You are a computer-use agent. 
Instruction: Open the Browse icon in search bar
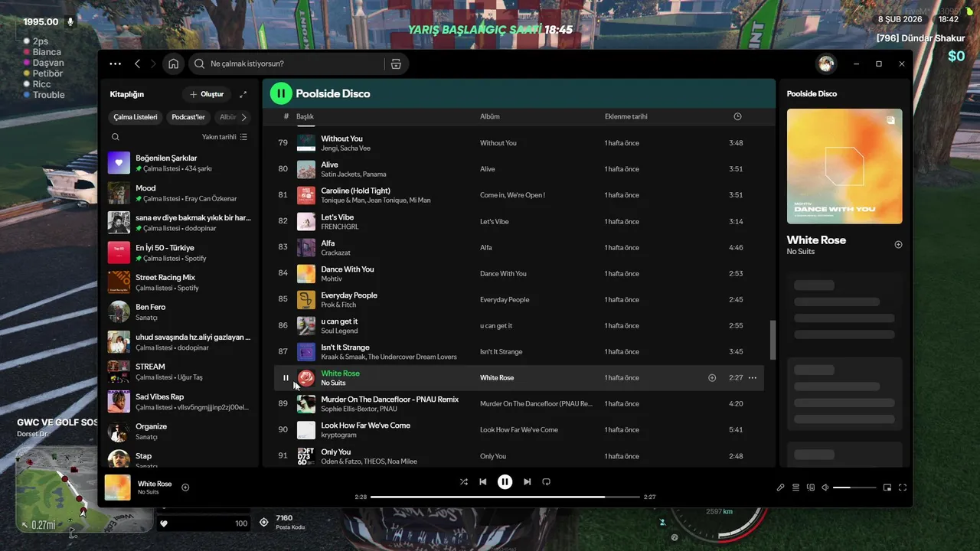coord(396,64)
